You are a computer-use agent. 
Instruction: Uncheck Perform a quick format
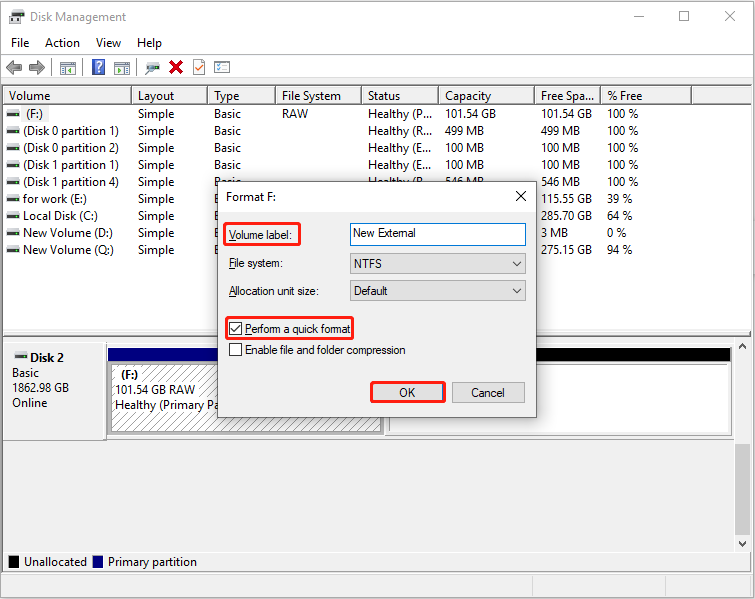(x=236, y=329)
